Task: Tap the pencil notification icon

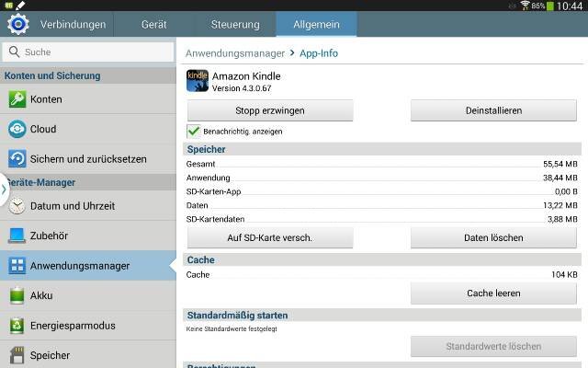Action: (20, 6)
